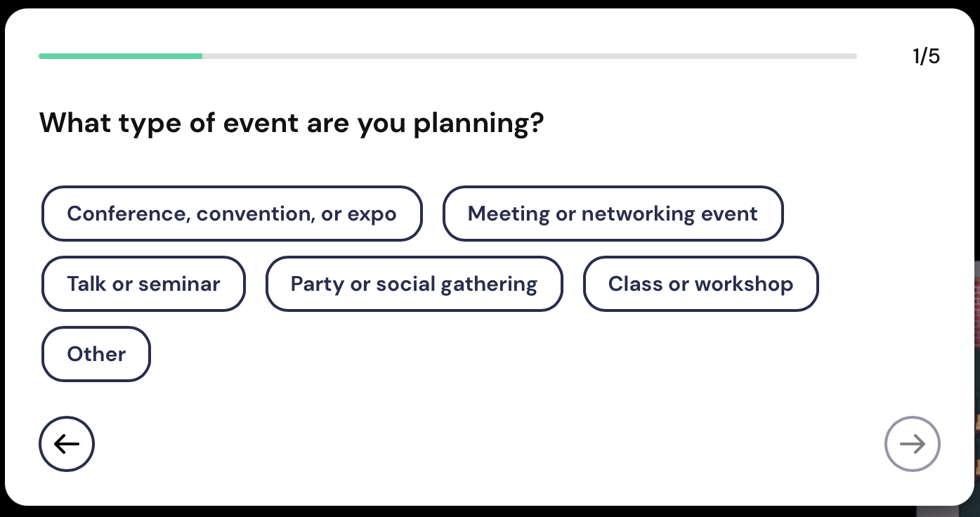Click the back arrow icon
The width and height of the screenshot is (980, 517).
coord(67,444)
